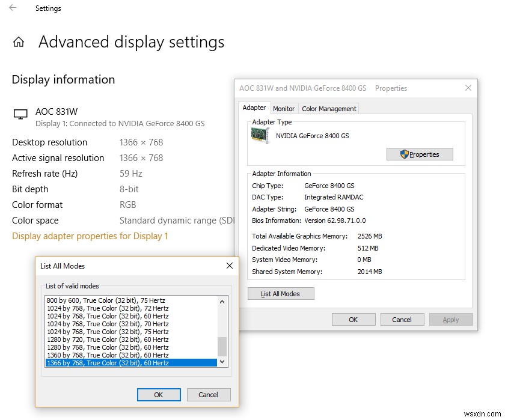Click the monitor icon beside AOC 831W
The width and height of the screenshot is (508, 420).
click(19, 114)
